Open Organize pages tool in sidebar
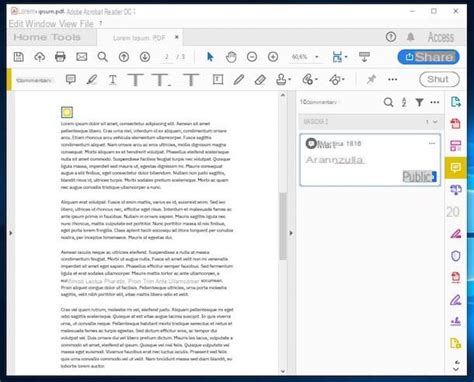474x382 pixels. (x=456, y=145)
